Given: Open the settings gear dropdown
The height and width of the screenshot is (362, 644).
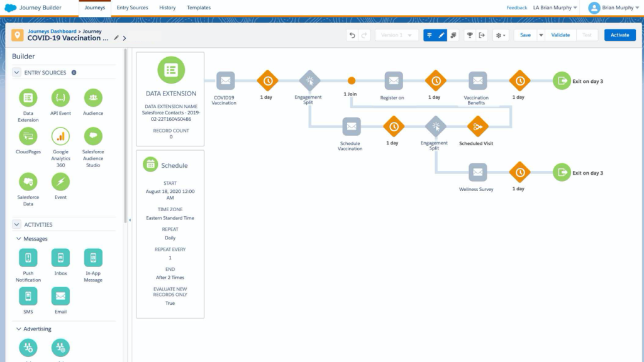Looking at the screenshot, I should click(x=501, y=35).
